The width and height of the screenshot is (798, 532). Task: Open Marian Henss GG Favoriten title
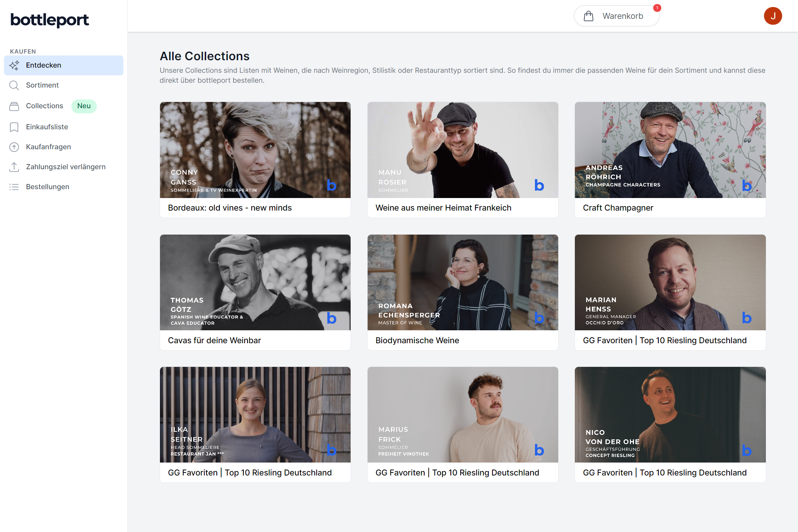tap(665, 341)
